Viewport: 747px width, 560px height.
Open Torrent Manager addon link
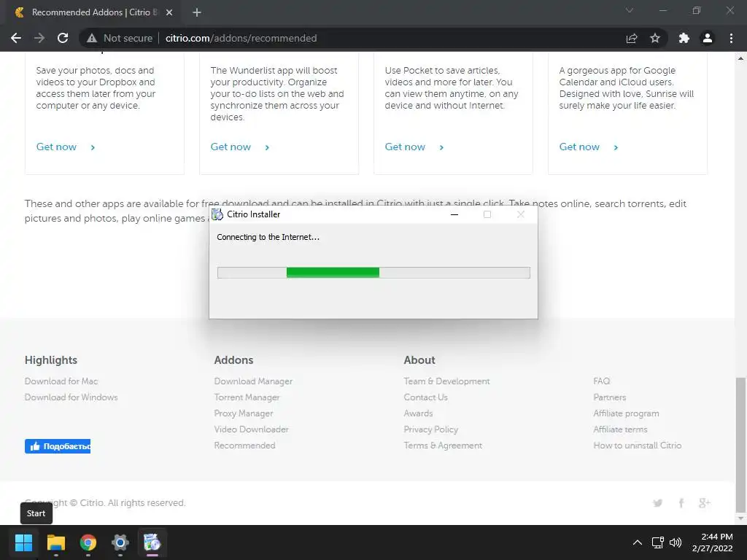[x=247, y=397]
